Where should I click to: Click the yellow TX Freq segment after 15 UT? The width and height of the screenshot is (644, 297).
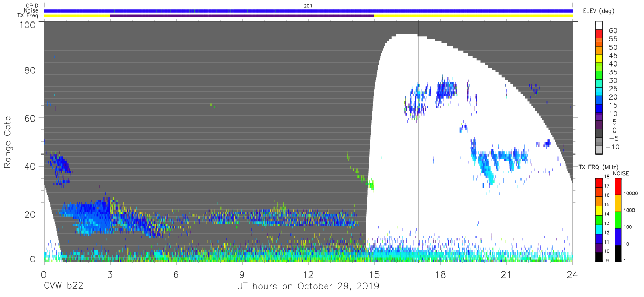(473, 16)
